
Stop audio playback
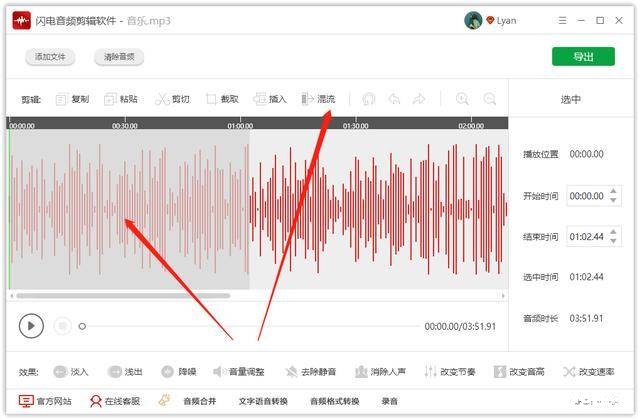62,326
